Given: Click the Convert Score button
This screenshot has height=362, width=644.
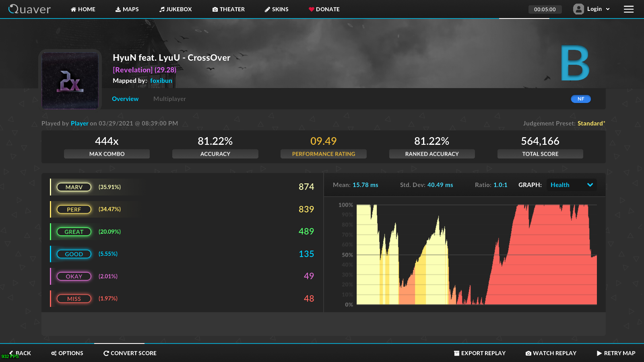Looking at the screenshot, I should 130,353.
